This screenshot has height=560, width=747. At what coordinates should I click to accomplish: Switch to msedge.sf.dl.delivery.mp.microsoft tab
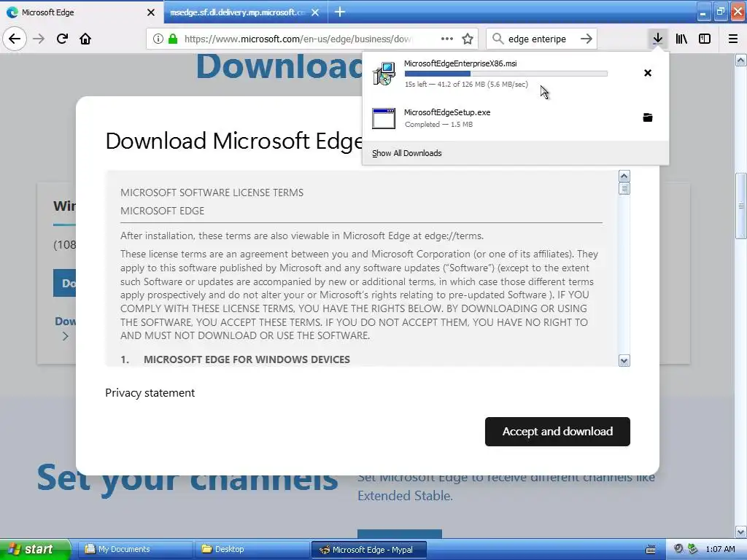click(x=245, y=12)
